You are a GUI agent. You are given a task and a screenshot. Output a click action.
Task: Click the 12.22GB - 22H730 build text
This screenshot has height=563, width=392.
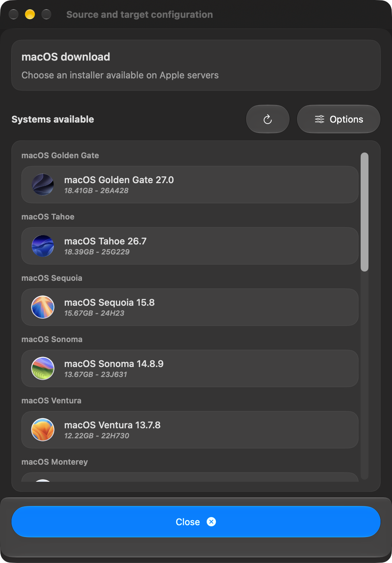97,436
